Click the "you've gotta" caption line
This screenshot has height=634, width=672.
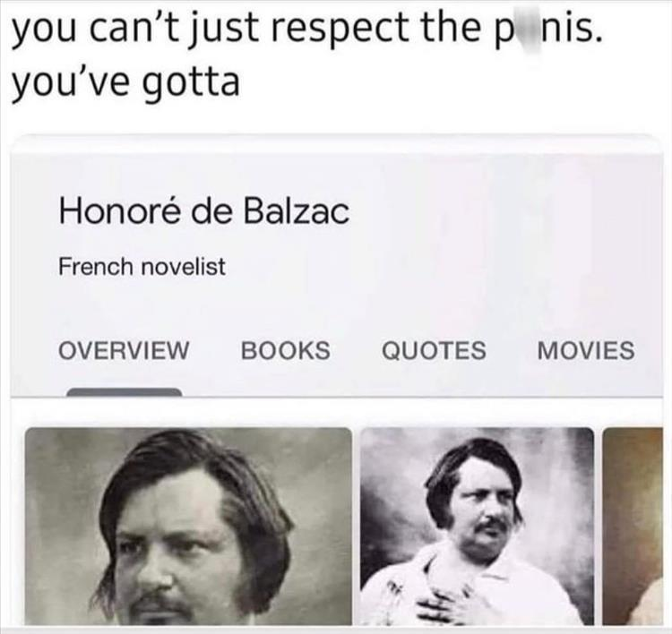(125, 82)
